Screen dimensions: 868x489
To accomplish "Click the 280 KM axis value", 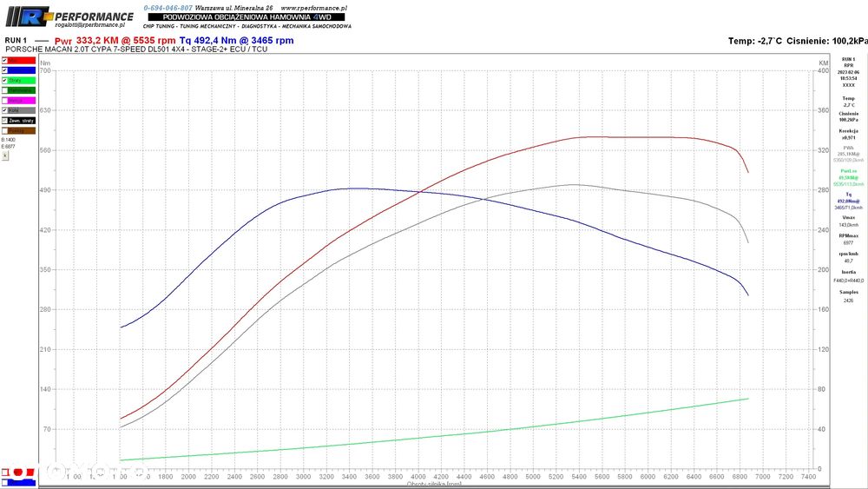I will (x=824, y=190).
